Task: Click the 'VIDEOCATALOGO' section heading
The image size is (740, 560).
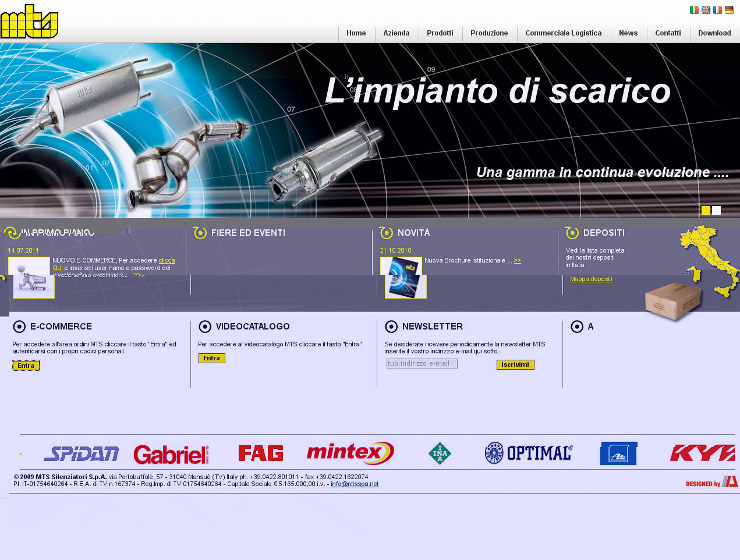Action: (x=253, y=327)
